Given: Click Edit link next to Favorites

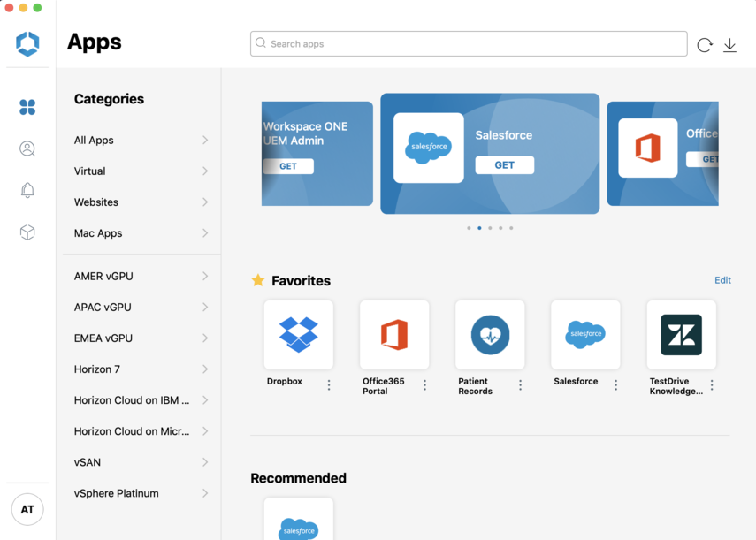Looking at the screenshot, I should tap(722, 280).
